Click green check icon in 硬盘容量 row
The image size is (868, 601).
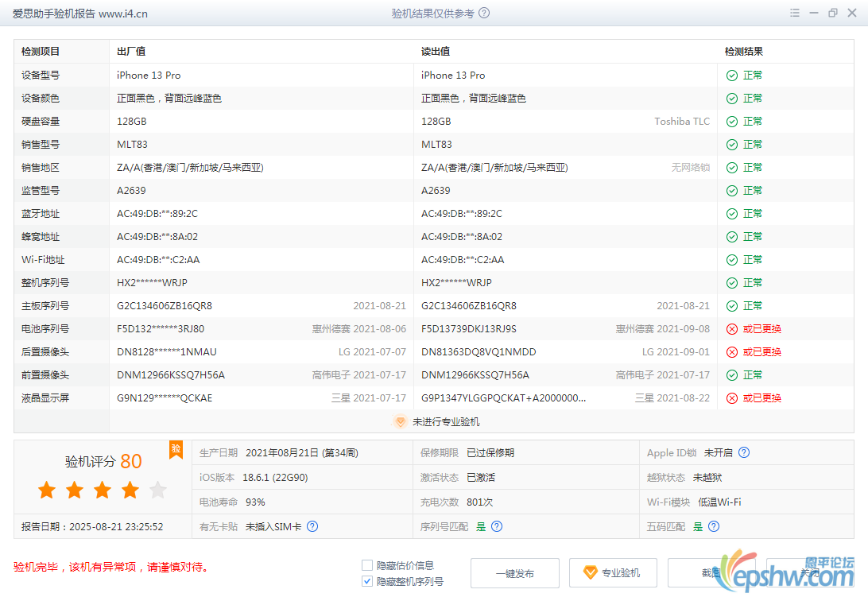coord(732,122)
